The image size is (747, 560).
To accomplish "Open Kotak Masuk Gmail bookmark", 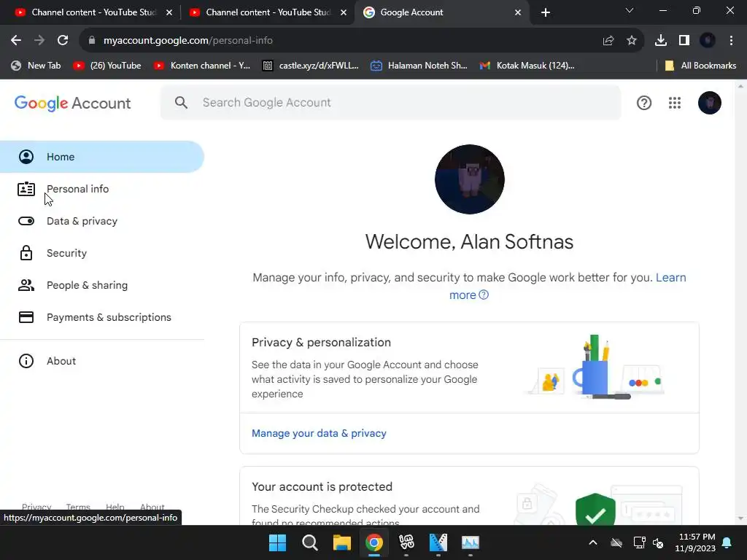I will tap(527, 66).
